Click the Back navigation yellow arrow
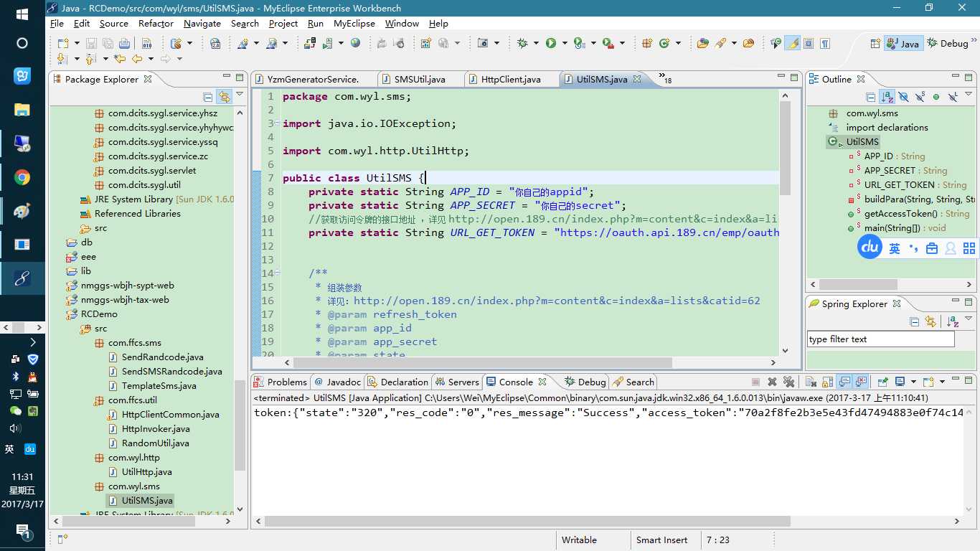This screenshot has height=551, width=980. (137, 59)
